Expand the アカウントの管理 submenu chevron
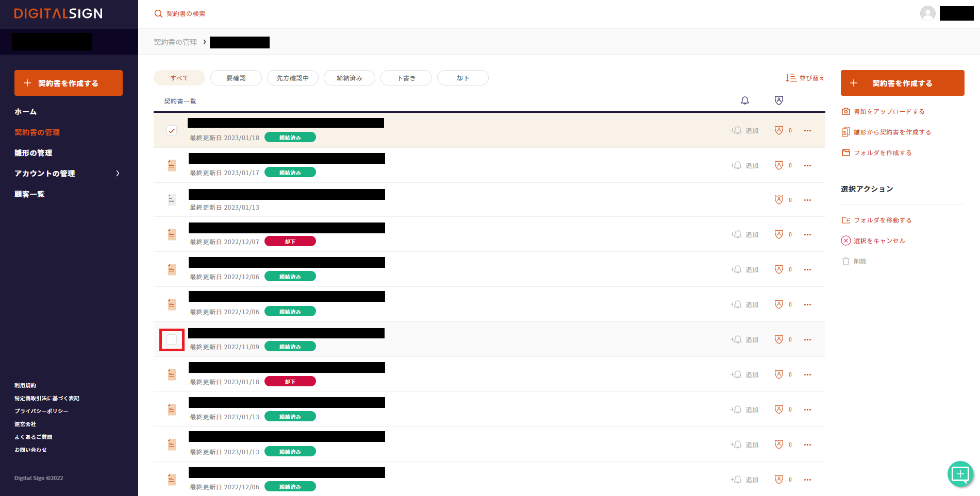Viewport: 980px width, 496px height. point(118,174)
